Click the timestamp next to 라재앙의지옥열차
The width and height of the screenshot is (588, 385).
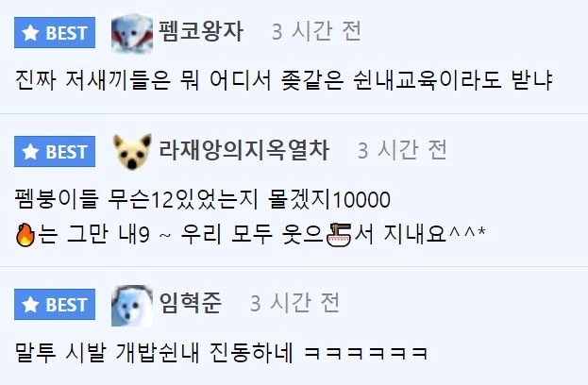click(402, 150)
